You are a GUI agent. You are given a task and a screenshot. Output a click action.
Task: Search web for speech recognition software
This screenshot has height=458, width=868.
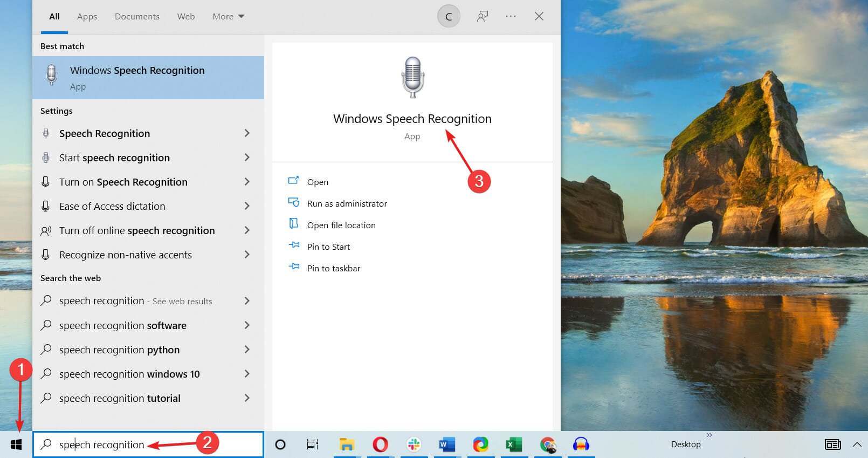pos(148,325)
